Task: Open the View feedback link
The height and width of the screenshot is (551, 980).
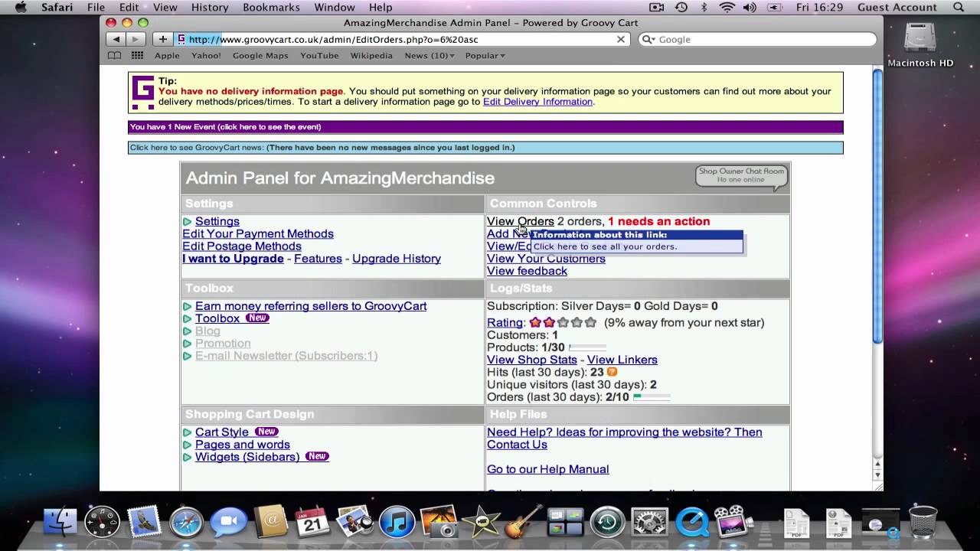Action: [x=527, y=271]
